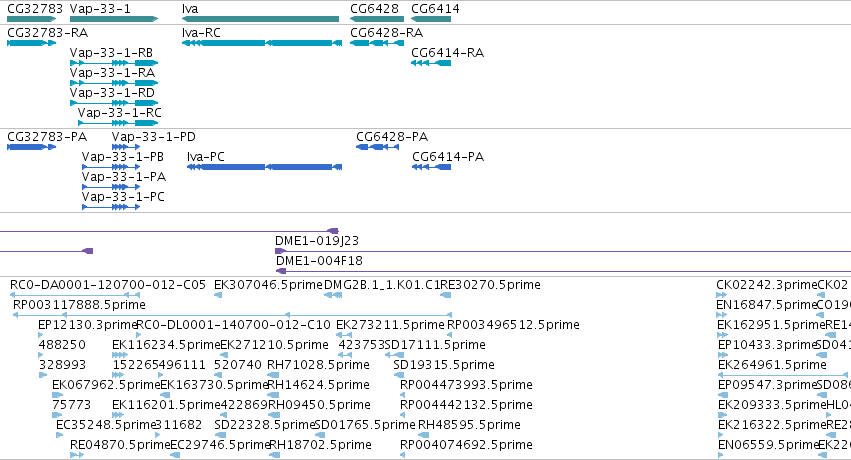Click the EK116201.5prime EST
This screenshot has width=851, height=460.
click(x=118, y=416)
